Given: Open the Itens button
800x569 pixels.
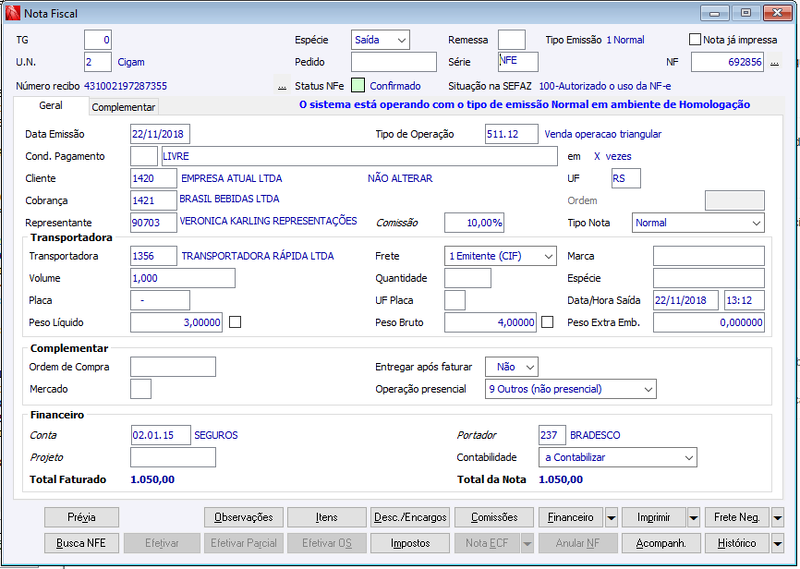Looking at the screenshot, I should tap(327, 517).
